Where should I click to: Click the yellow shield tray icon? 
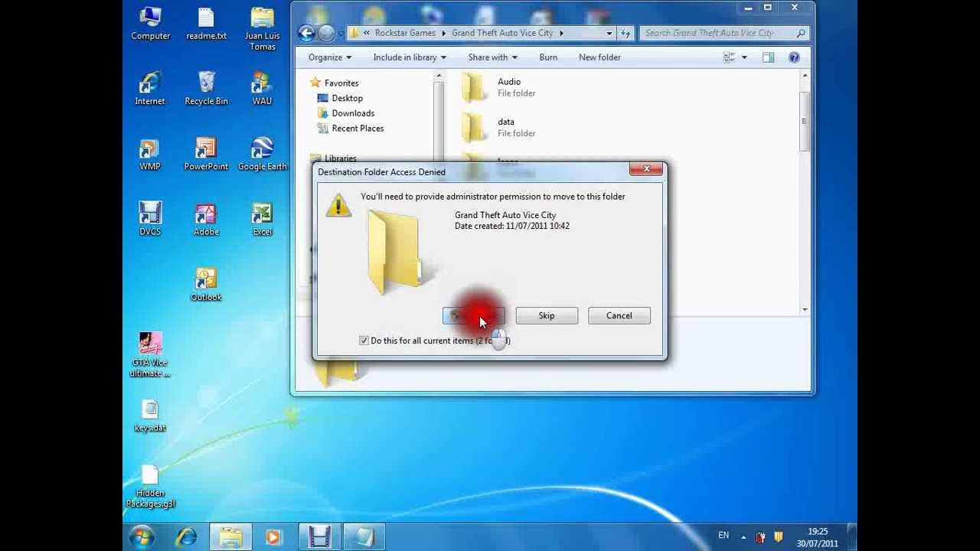779,537
